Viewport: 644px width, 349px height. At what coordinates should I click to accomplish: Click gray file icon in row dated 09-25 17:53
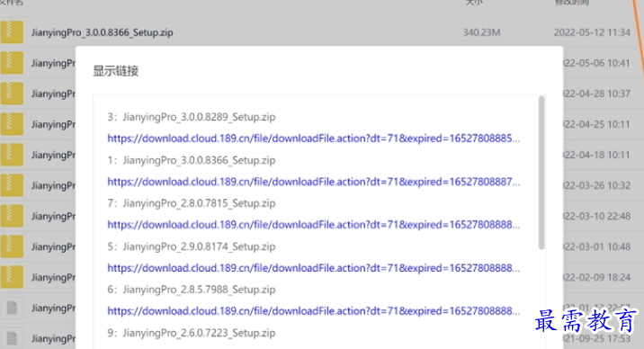tap(12, 338)
